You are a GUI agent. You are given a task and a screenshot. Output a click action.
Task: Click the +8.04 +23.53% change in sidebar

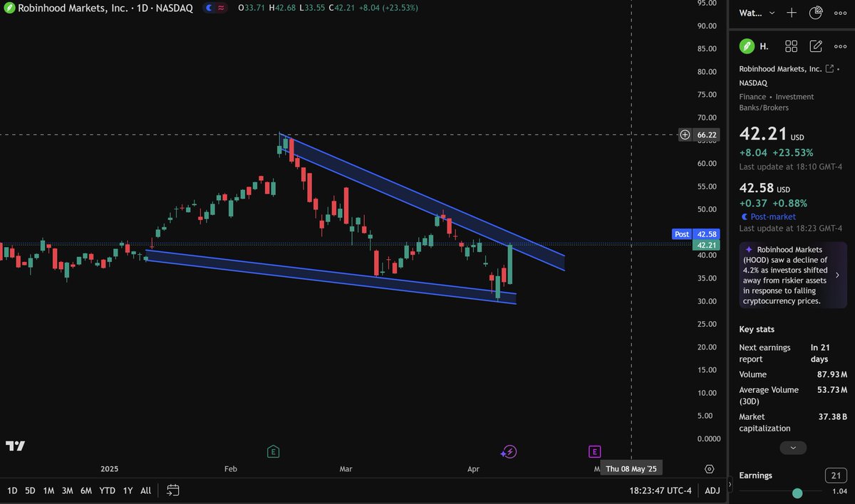coord(776,152)
